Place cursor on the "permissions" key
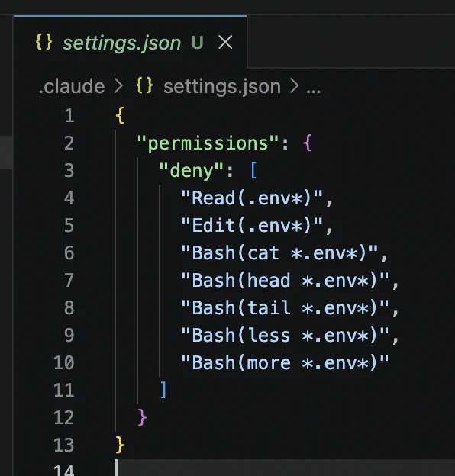This screenshot has height=476, width=455. click(208, 143)
